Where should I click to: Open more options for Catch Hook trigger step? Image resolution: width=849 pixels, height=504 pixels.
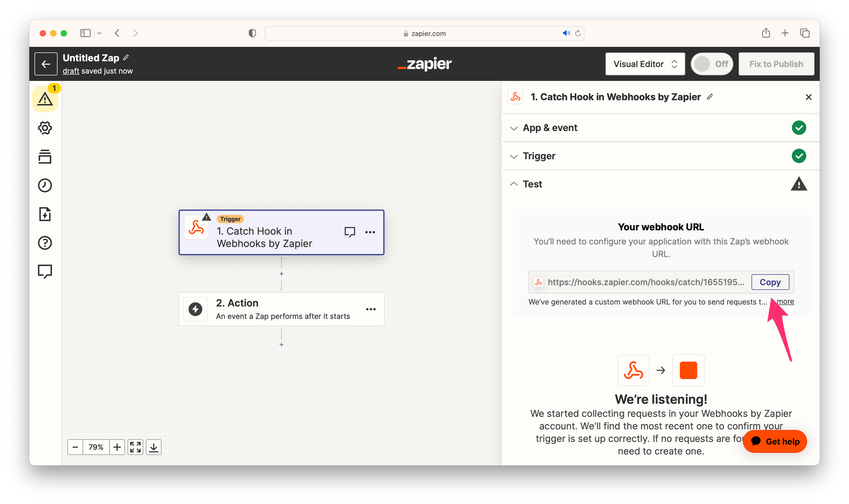click(370, 232)
